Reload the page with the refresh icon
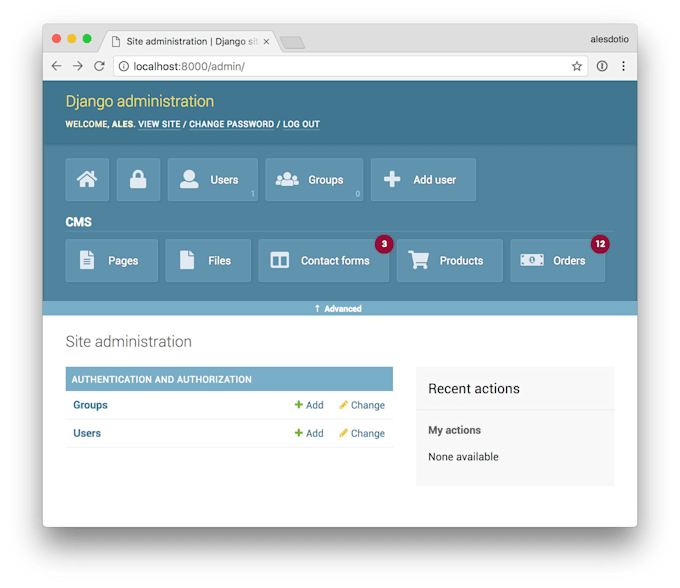The height and width of the screenshot is (588, 680). (x=99, y=66)
